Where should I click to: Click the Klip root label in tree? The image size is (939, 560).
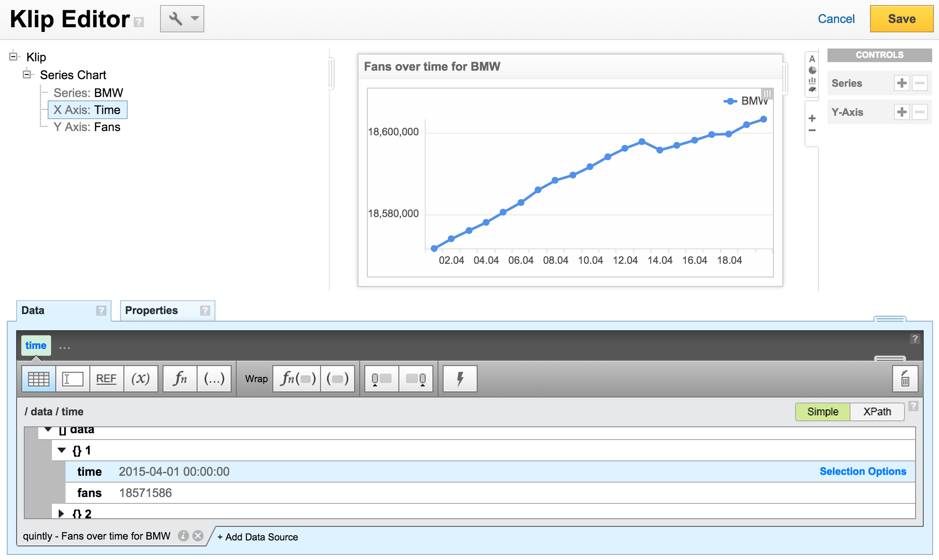(x=36, y=57)
